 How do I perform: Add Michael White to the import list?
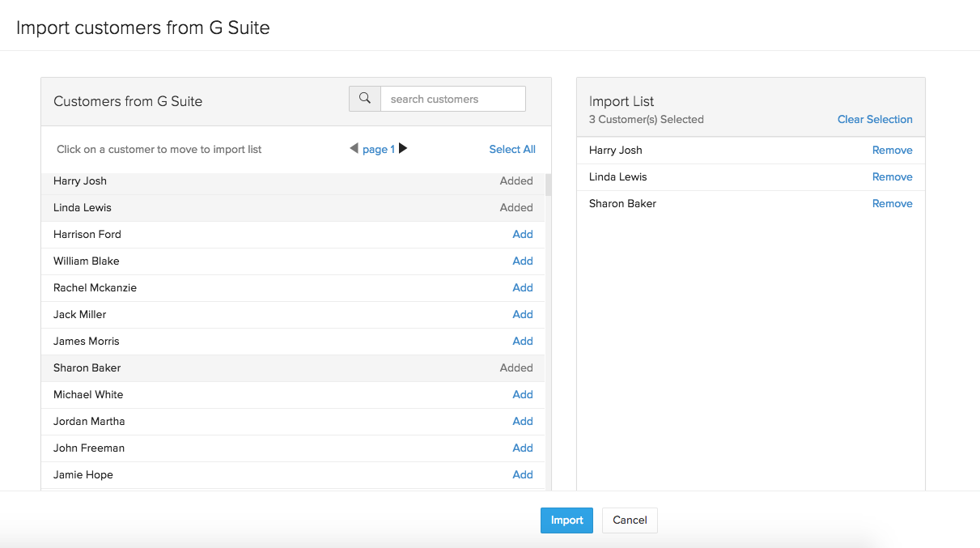(x=523, y=394)
